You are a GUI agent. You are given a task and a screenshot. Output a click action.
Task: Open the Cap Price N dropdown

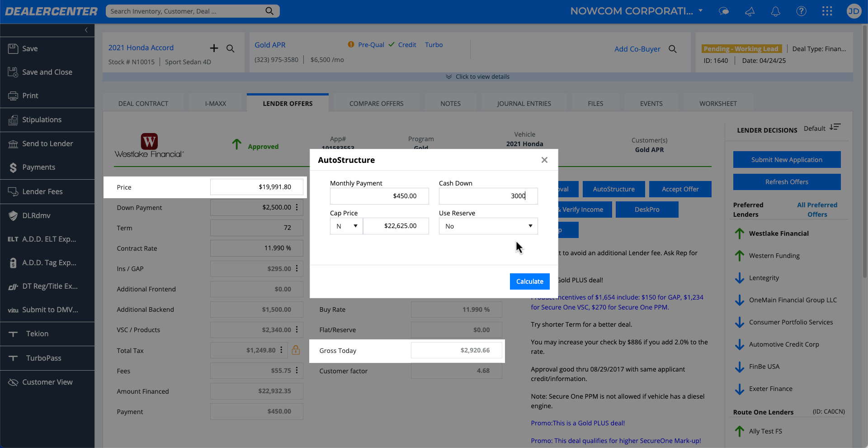point(346,226)
